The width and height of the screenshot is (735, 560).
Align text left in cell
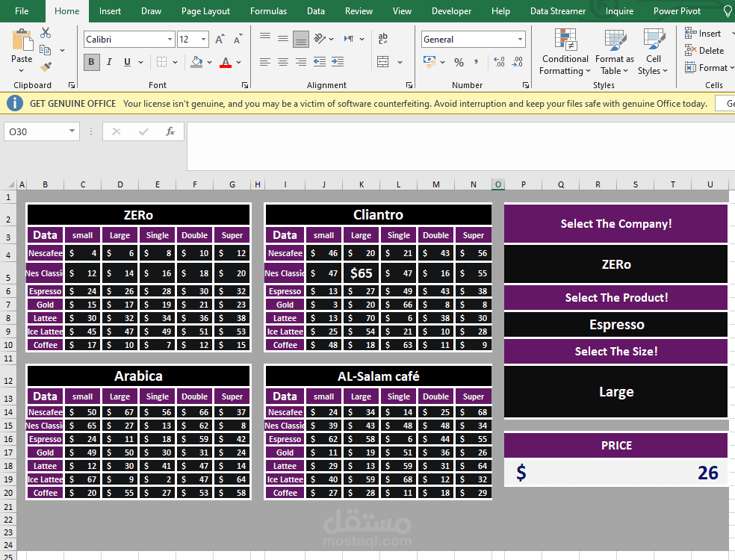click(265, 62)
